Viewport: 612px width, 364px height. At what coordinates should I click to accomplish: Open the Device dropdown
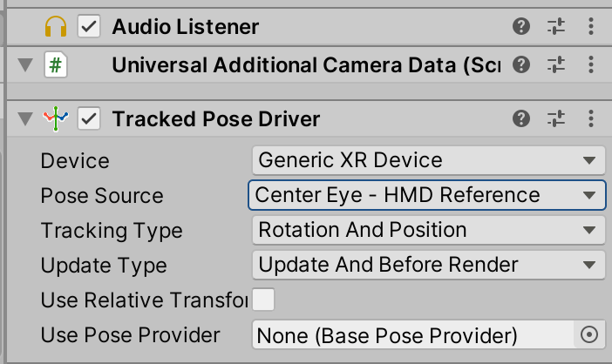click(429, 160)
